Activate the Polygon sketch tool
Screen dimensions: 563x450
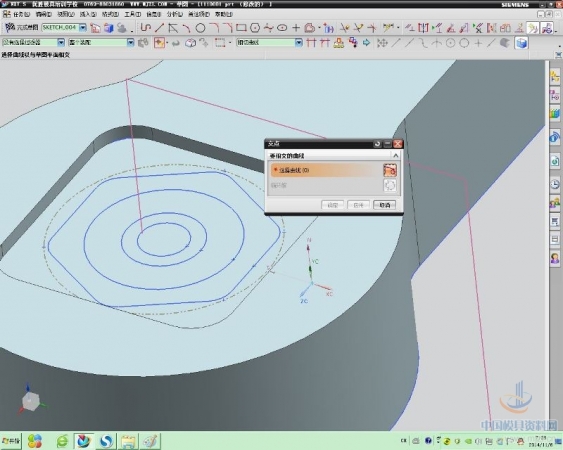point(255,28)
